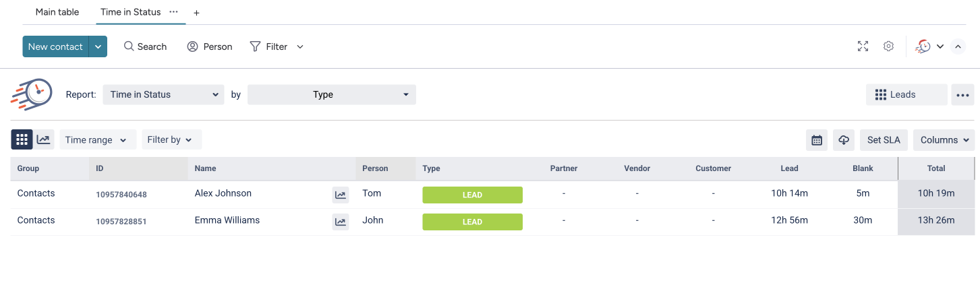
Task: Open the Type grouping dropdown
Action: tap(331, 95)
